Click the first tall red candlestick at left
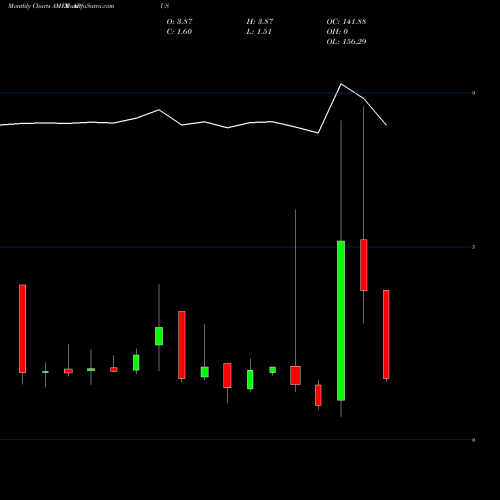 pos(22,328)
